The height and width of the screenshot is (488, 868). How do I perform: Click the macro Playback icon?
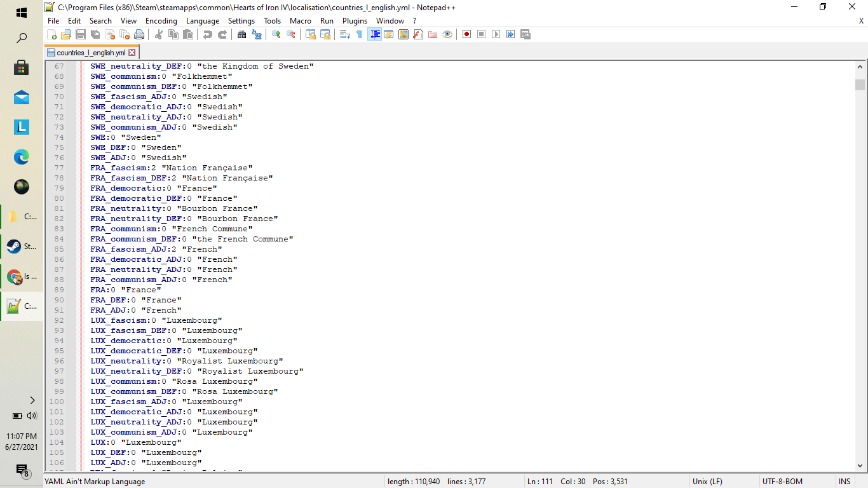click(496, 34)
